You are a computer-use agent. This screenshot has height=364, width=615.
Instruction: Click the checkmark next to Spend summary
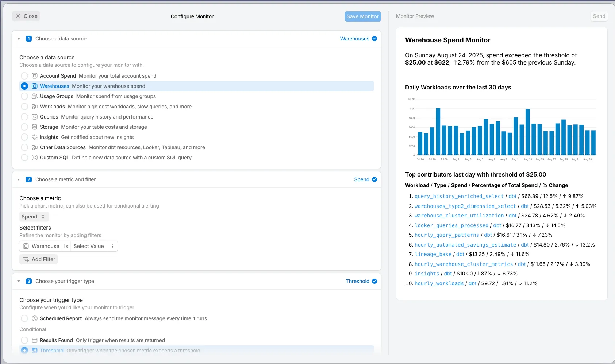[x=374, y=179]
